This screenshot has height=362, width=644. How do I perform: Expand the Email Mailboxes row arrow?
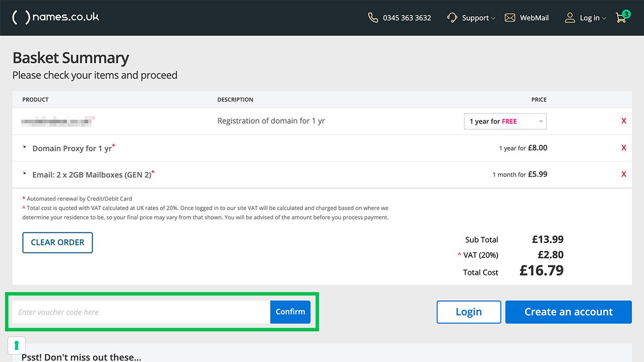(x=25, y=173)
